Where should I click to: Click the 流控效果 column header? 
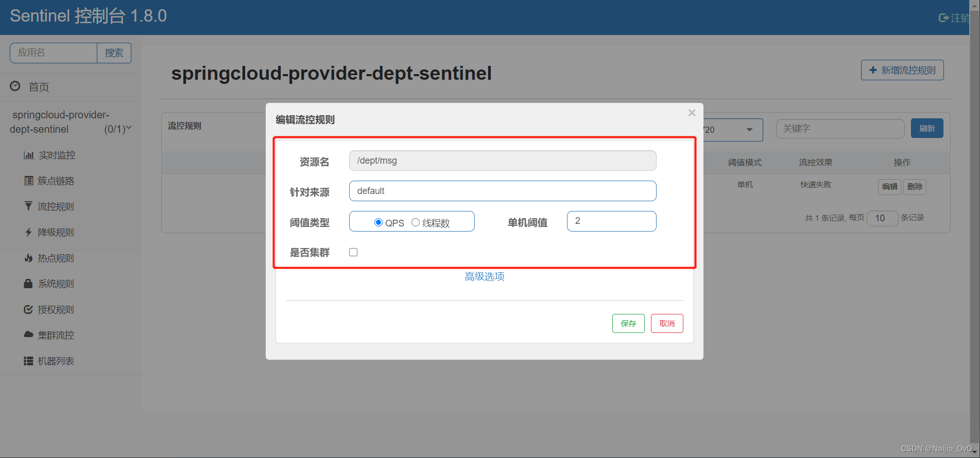point(816,163)
